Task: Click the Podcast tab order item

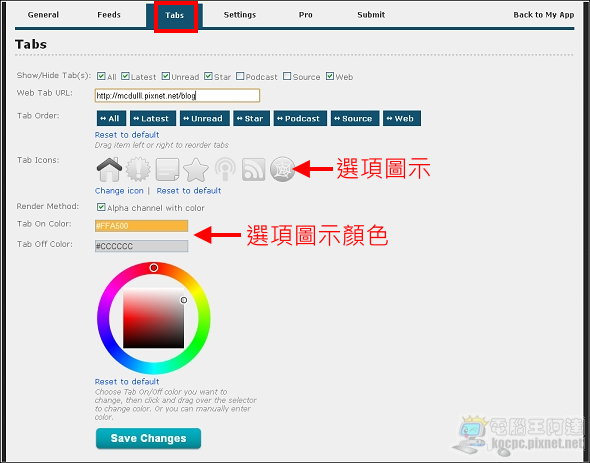Action: click(300, 118)
